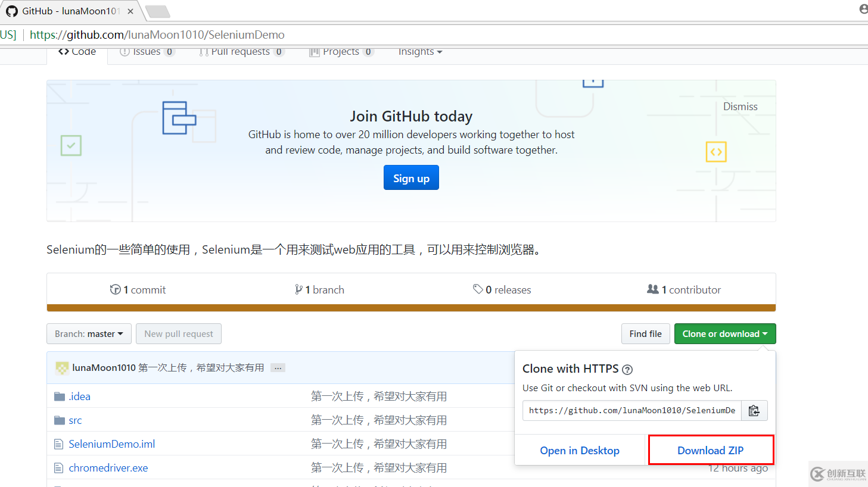This screenshot has height=487, width=868.
Task: Open the src folder
Action: click(x=75, y=420)
